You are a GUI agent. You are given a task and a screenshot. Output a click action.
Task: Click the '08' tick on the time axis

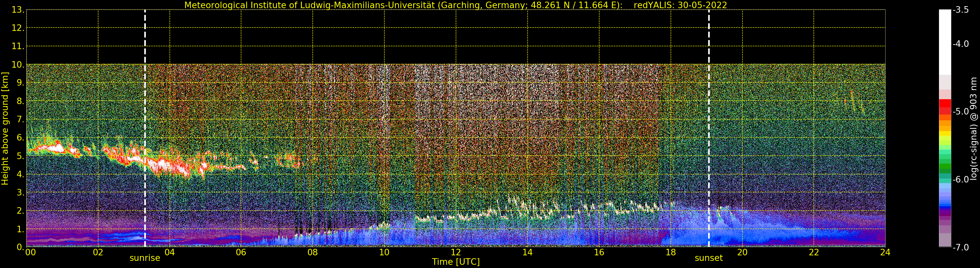tap(313, 252)
